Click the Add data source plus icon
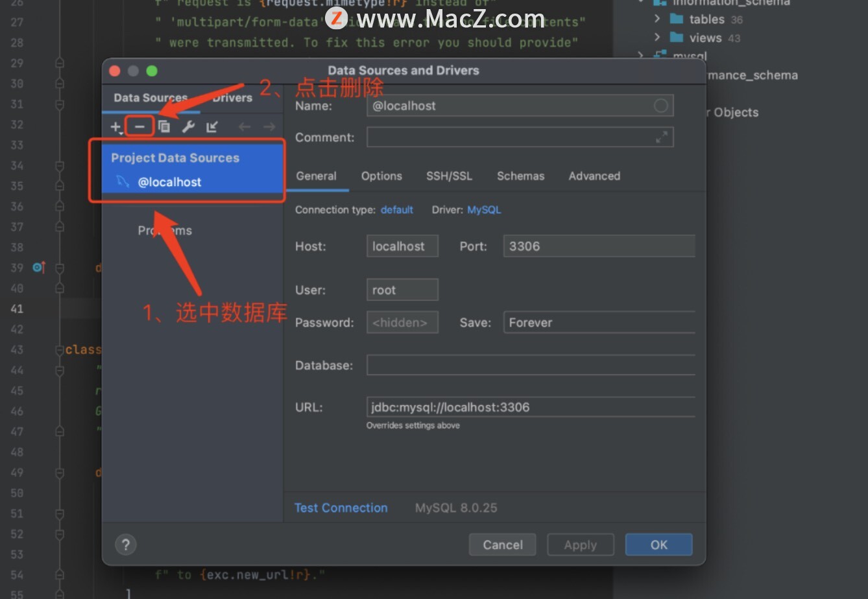 [x=116, y=127]
